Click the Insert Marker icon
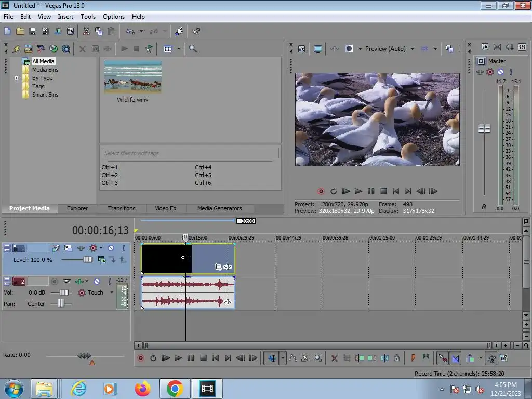The width and height of the screenshot is (532, 399). point(413,358)
